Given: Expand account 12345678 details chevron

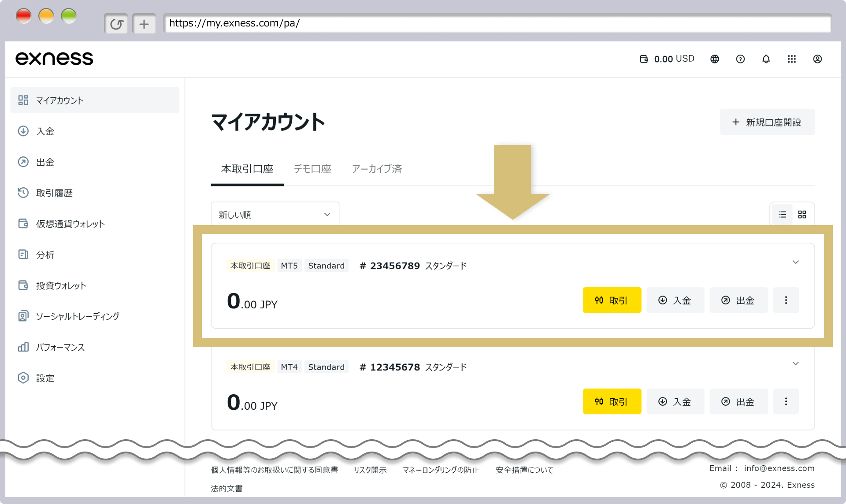Looking at the screenshot, I should [x=796, y=364].
